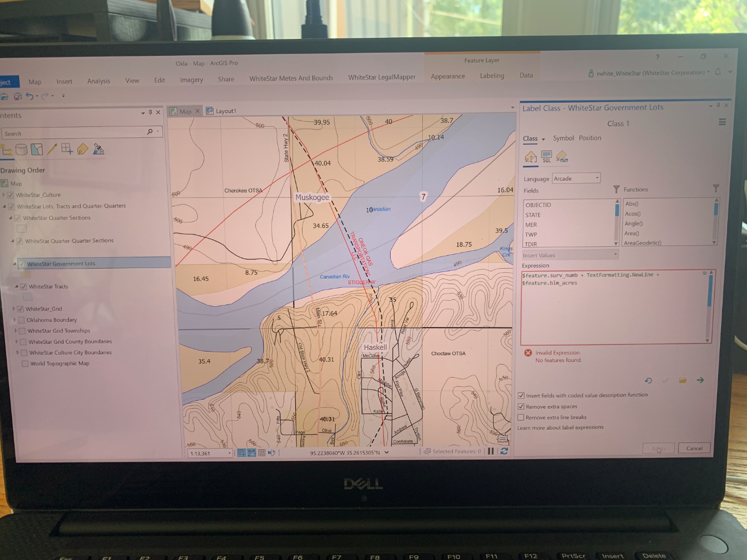Expand the WhiteStar Grid Townships layer

click(x=16, y=331)
